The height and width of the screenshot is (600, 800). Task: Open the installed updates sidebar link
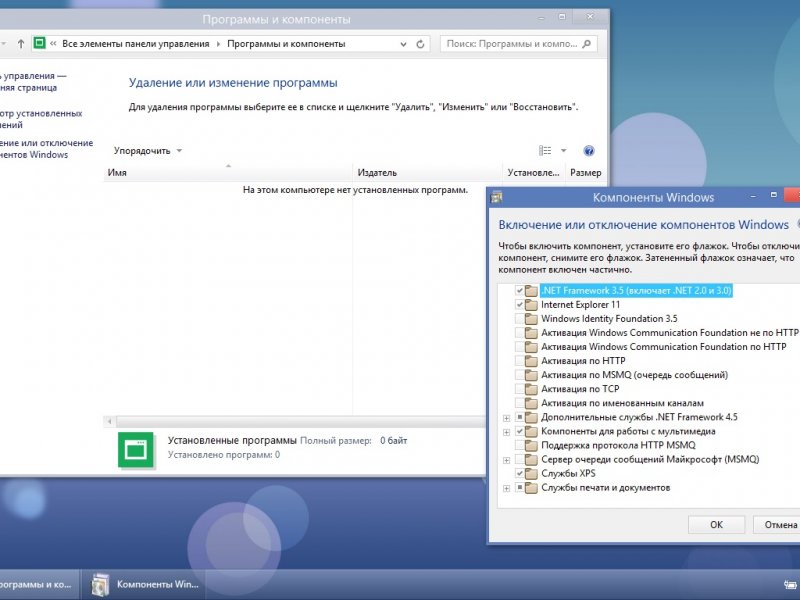[40, 119]
